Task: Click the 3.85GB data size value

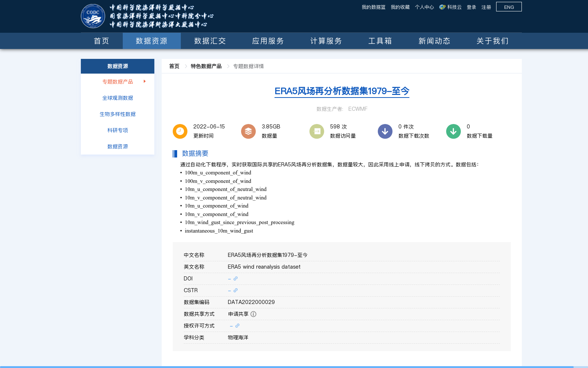Action: tap(271, 127)
